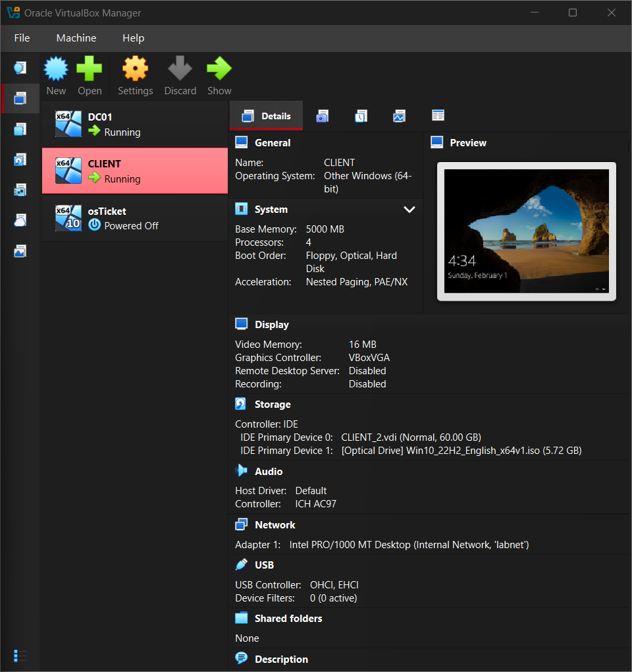Click the 'ICH AC97' audio controller value

pos(315,504)
